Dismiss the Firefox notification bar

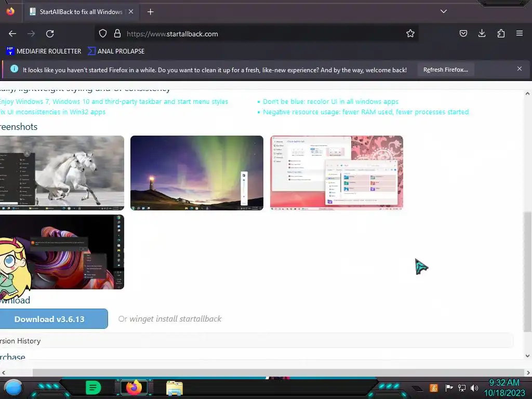point(520,69)
